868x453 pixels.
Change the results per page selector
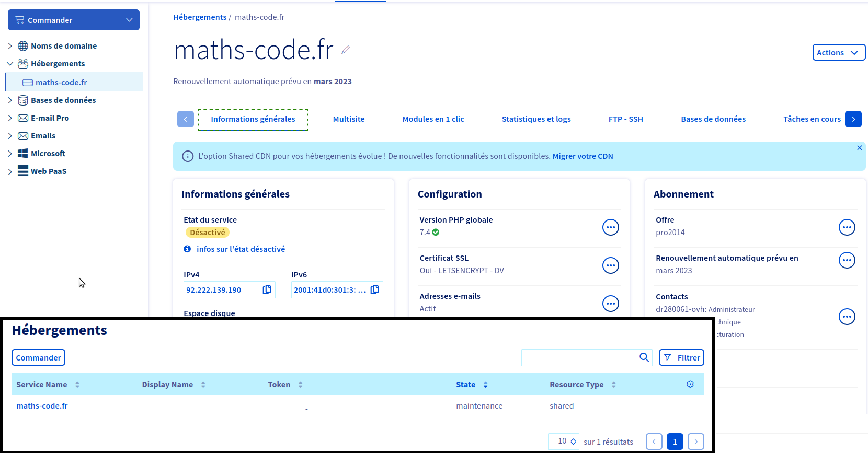click(563, 442)
